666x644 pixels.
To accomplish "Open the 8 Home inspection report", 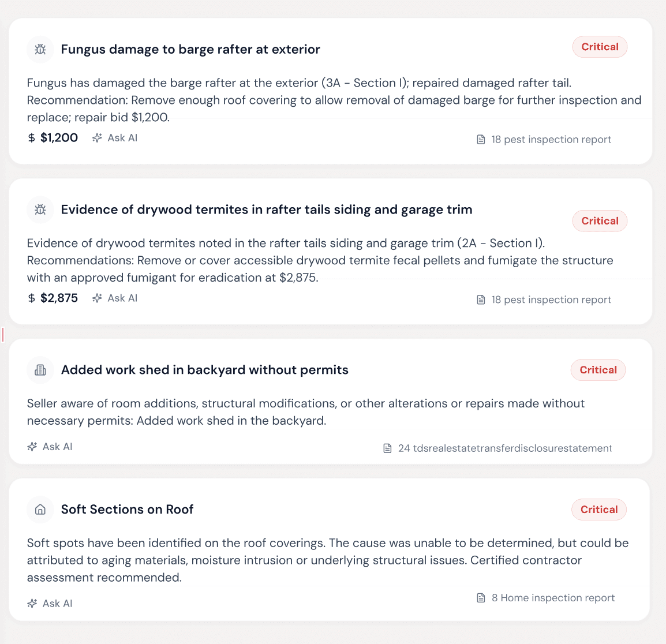I will click(x=553, y=598).
